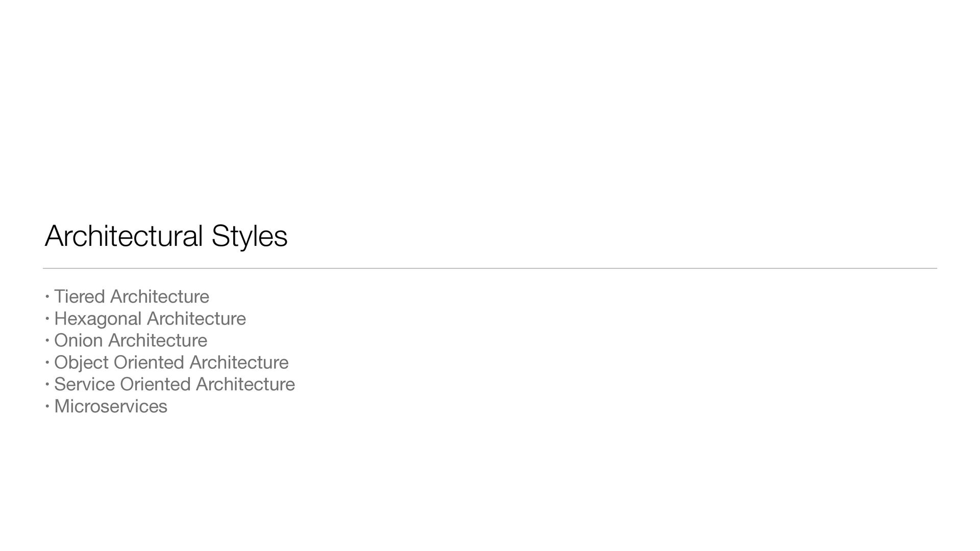Click the "Hexagonal Architecture" list item
This screenshot has height=551, width=980.
click(x=150, y=319)
